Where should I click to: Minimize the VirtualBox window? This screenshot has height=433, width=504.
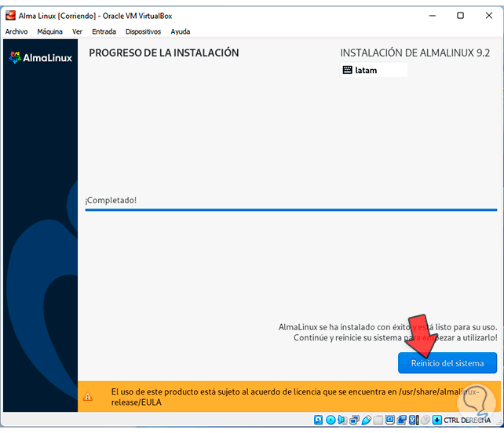click(433, 16)
